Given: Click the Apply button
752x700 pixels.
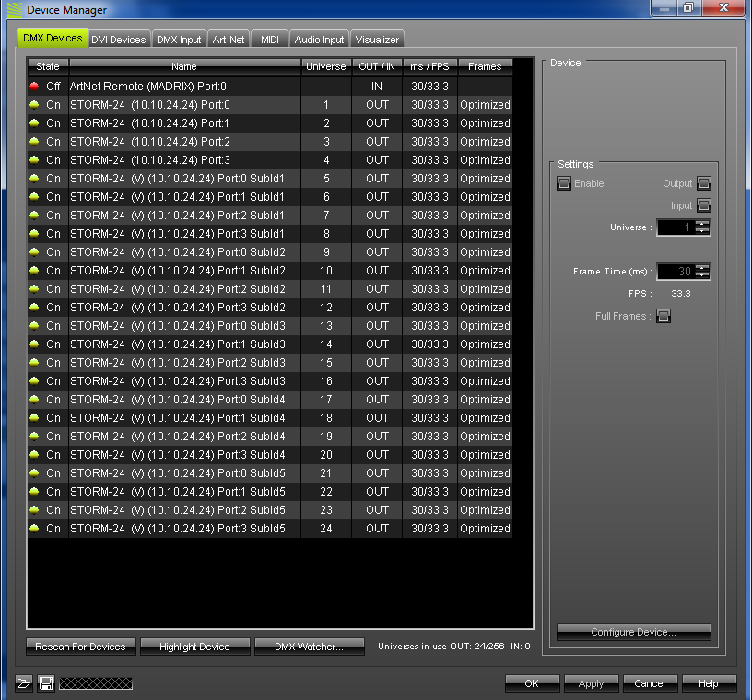Looking at the screenshot, I should 591,683.
